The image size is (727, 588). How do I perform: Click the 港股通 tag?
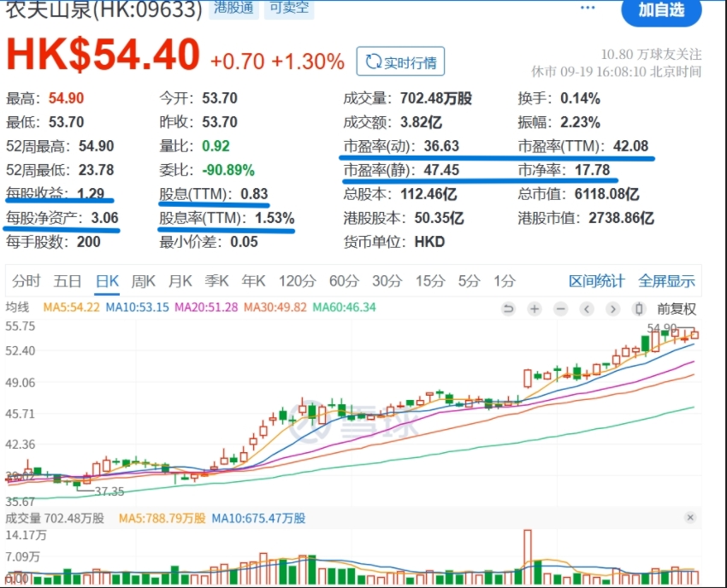pos(233,9)
